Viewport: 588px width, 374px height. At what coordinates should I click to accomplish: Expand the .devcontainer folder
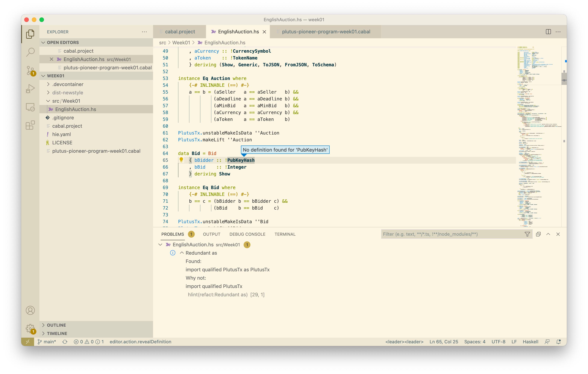48,84
